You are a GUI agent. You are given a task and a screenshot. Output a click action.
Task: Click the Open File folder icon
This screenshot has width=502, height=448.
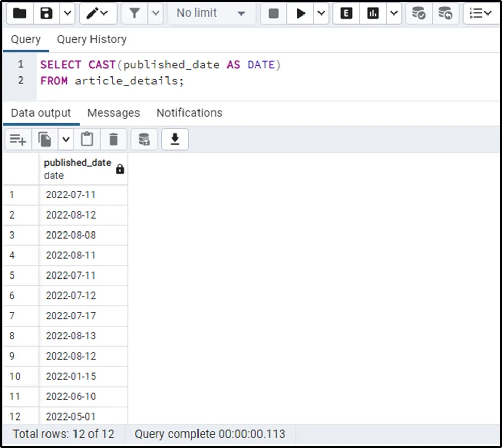point(20,13)
